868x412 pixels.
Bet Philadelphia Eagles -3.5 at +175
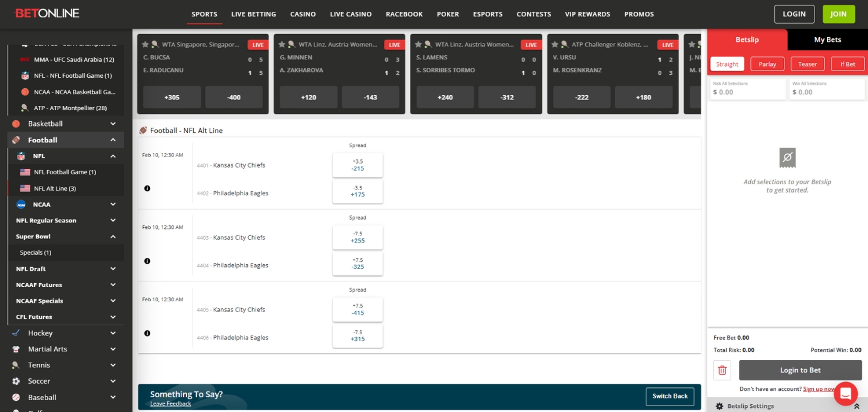(357, 191)
